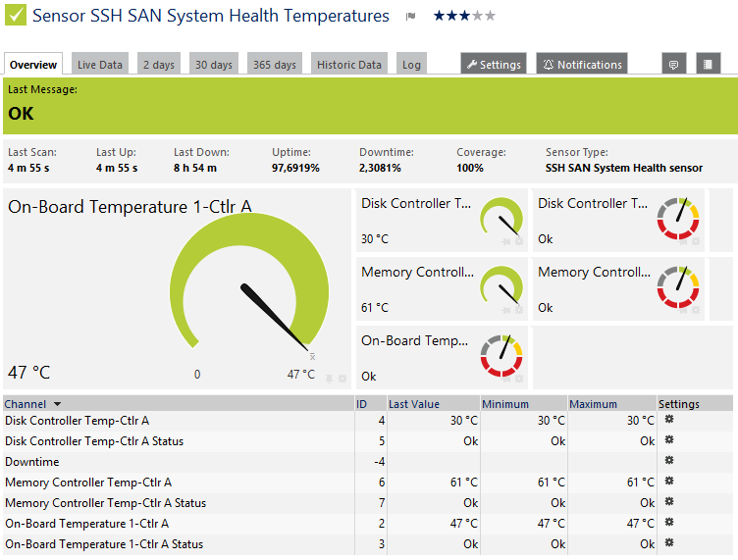Screen dimensions: 738x560
Task: Open gear settings for Memory Controller Temp-Ctlr A Status row
Action: 669,501
